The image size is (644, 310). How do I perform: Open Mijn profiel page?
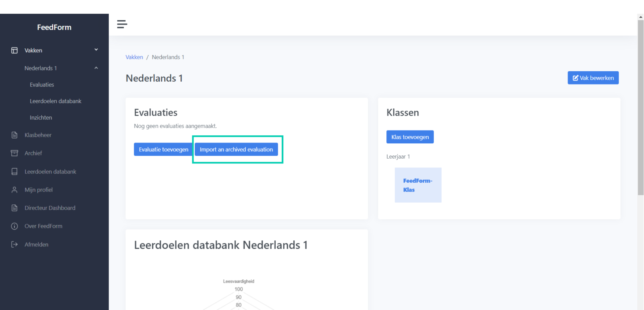point(39,190)
